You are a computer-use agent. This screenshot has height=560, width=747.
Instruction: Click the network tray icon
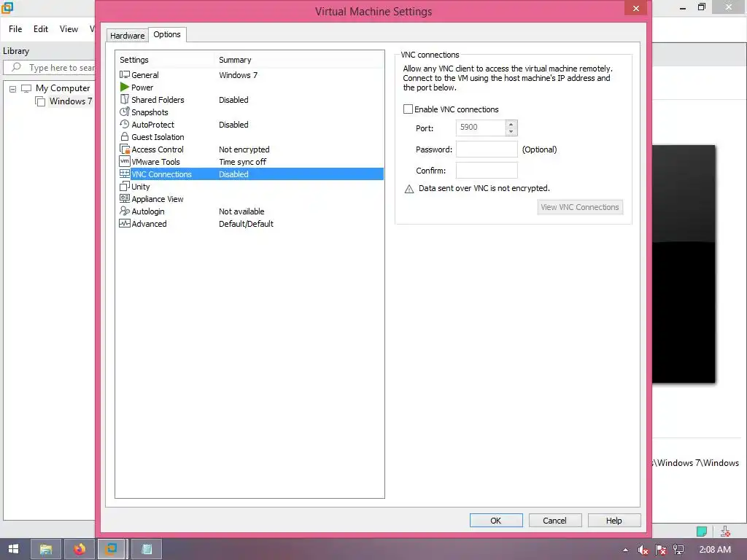click(x=678, y=550)
